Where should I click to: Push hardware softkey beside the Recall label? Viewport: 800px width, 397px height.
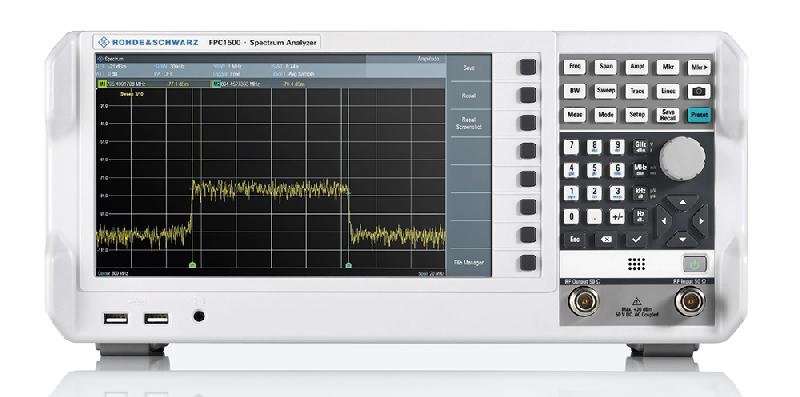tap(528, 95)
